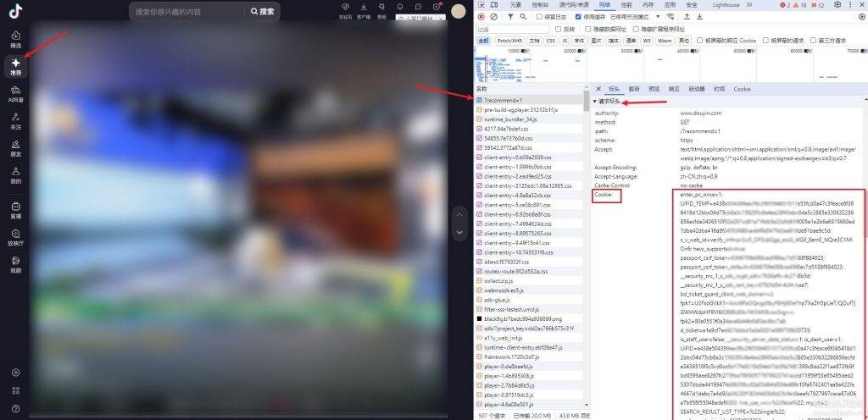Image resolution: width=868 pixels, height=420 pixels.
Task: Select 推荐 in the Douyin sidebar
Action: pyautogui.click(x=15, y=67)
